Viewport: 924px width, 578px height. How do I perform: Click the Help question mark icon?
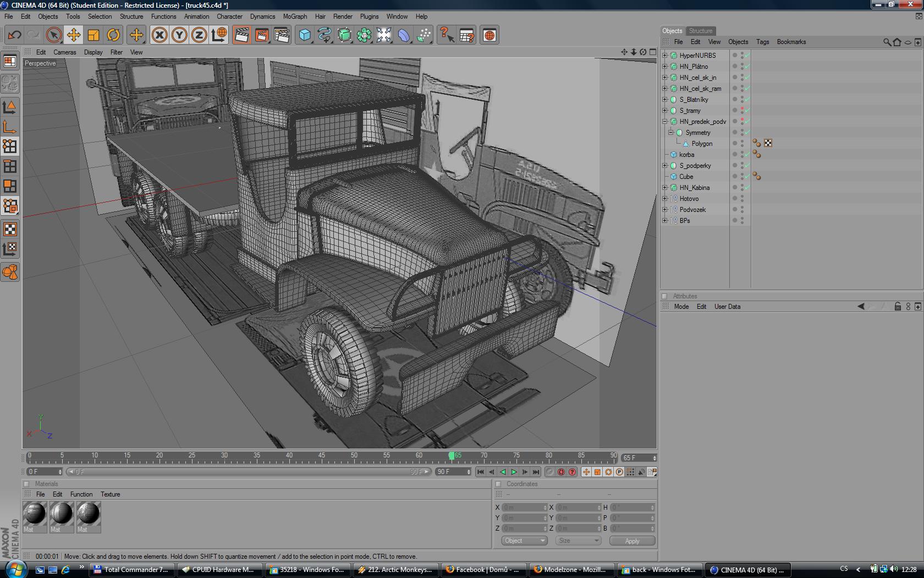coord(447,35)
